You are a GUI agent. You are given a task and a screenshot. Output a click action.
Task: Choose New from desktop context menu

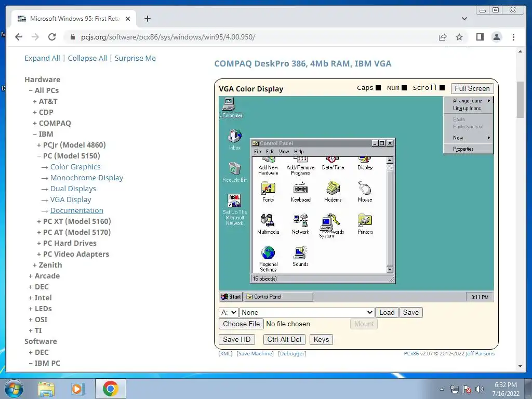[468, 138]
